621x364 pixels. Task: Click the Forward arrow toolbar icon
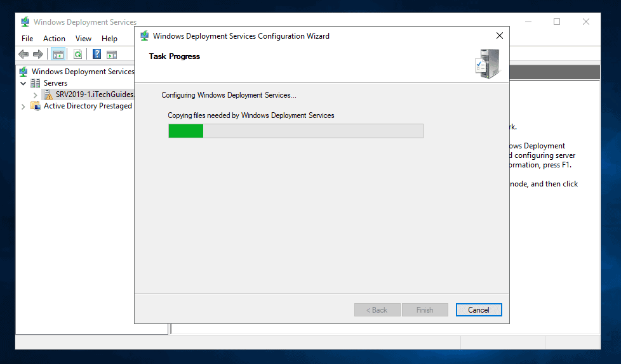38,55
